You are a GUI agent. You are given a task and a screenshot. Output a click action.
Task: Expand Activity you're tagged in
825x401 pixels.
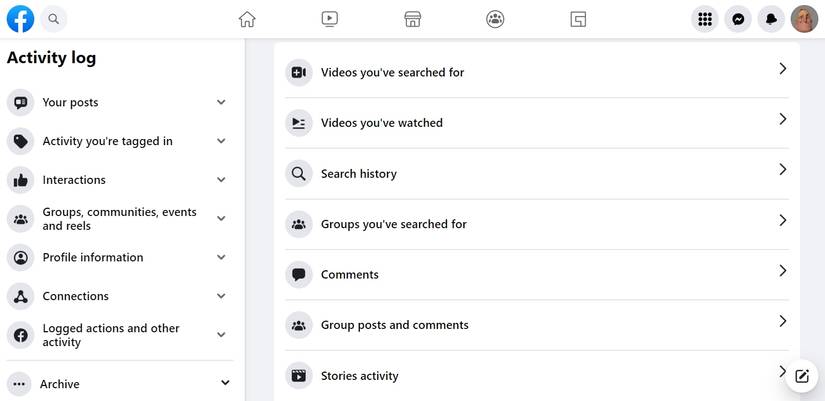[x=118, y=141]
